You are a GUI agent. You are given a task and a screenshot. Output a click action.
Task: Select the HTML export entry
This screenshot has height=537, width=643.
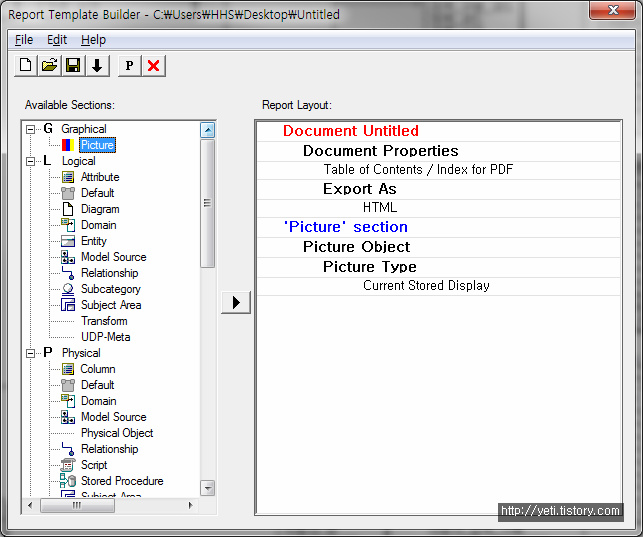379,208
